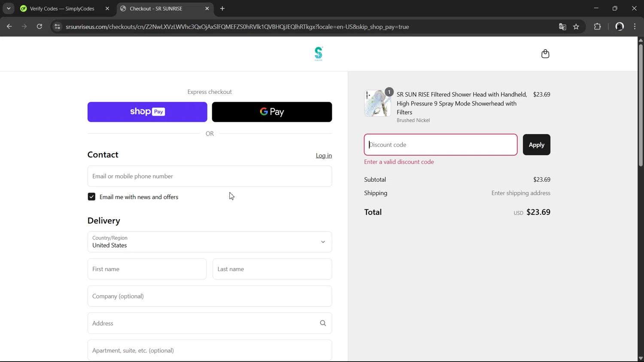Click the Log in link
Screen dimensions: 644x362
[x=324, y=156]
